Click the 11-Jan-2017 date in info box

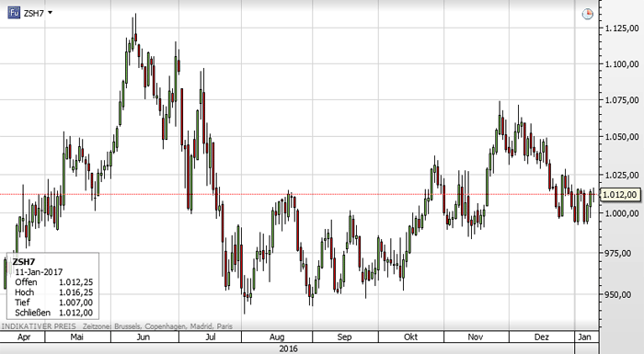[x=39, y=272]
